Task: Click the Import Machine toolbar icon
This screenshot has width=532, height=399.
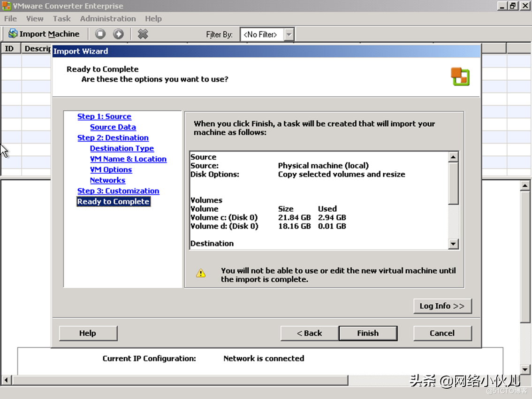Action: tap(13, 34)
